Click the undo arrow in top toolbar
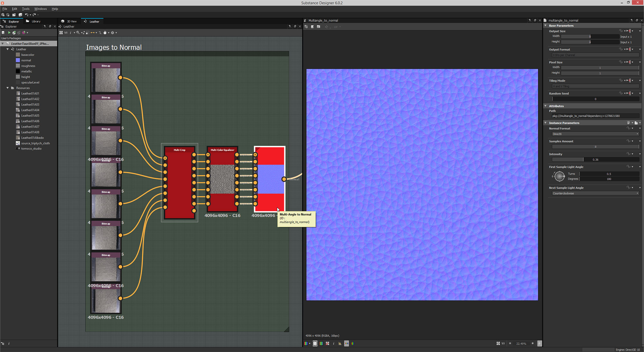The image size is (644, 352). tap(26, 15)
